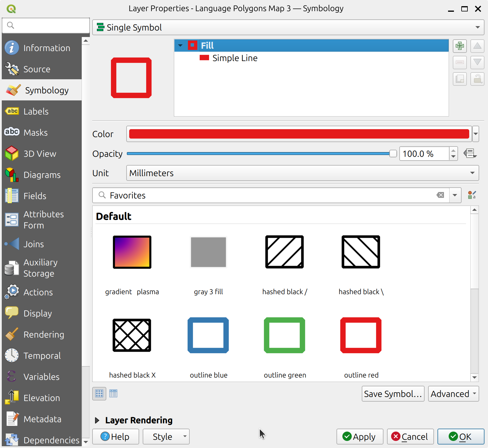Open the 3D View settings panel
The height and width of the screenshot is (448, 488).
pos(40,154)
